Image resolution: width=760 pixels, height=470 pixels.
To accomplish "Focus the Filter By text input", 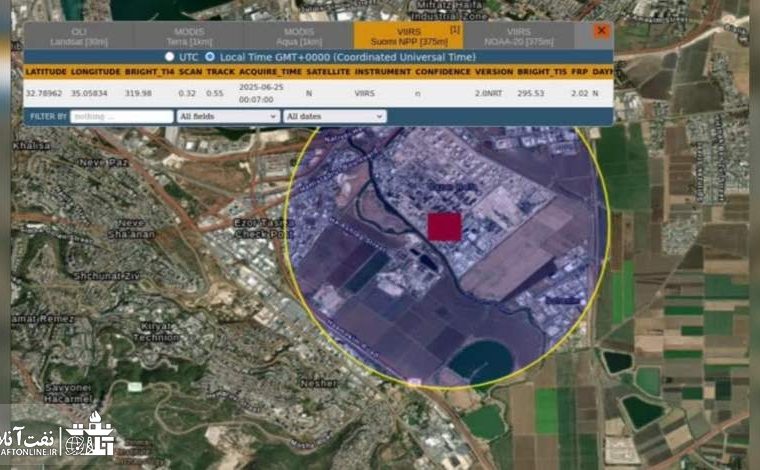I will 122,116.
